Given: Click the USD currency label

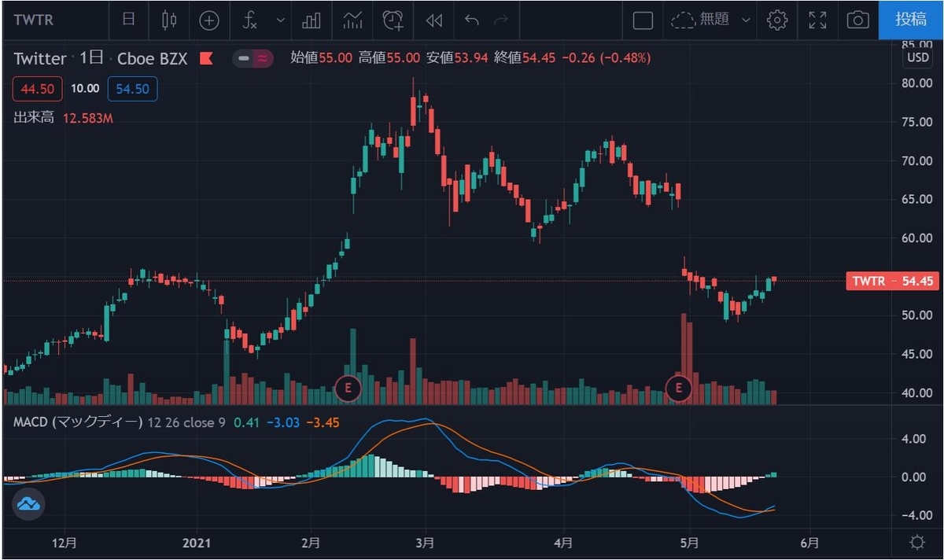Looking at the screenshot, I should pos(917,57).
